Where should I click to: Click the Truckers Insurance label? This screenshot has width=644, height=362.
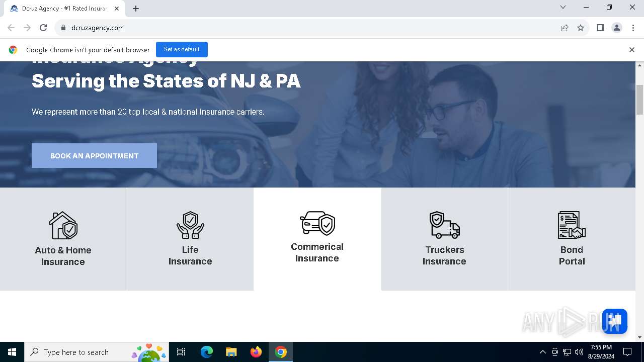point(444,255)
